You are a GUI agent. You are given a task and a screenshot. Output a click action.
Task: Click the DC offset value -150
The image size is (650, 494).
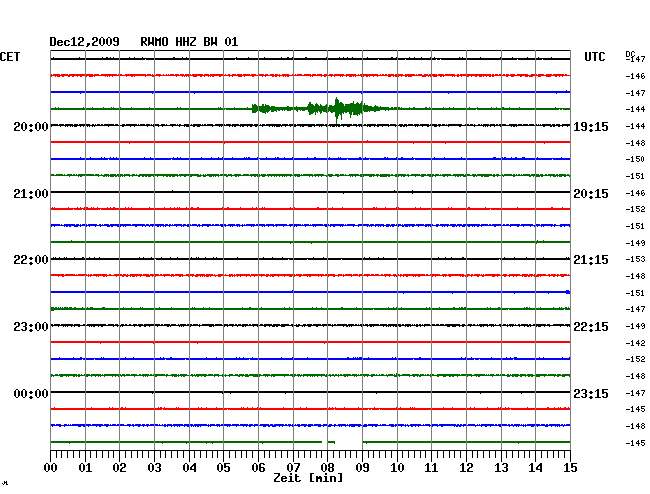pos(635,159)
